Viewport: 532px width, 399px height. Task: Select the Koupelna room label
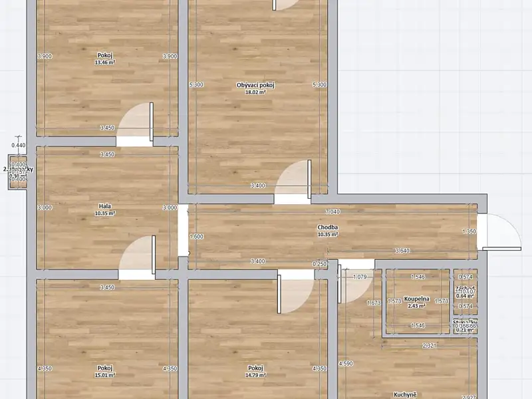(x=417, y=299)
